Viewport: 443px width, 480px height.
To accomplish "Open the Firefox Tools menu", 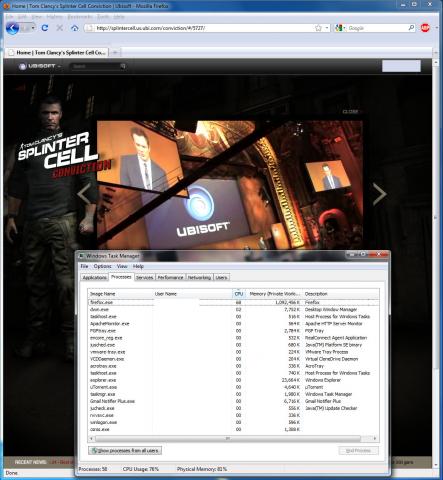I will [103, 17].
